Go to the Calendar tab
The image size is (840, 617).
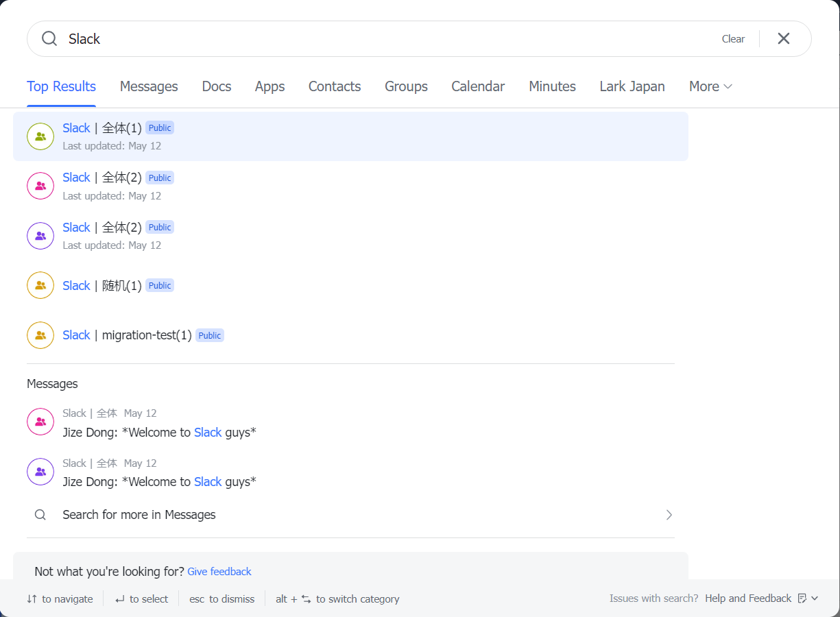pyautogui.click(x=478, y=86)
